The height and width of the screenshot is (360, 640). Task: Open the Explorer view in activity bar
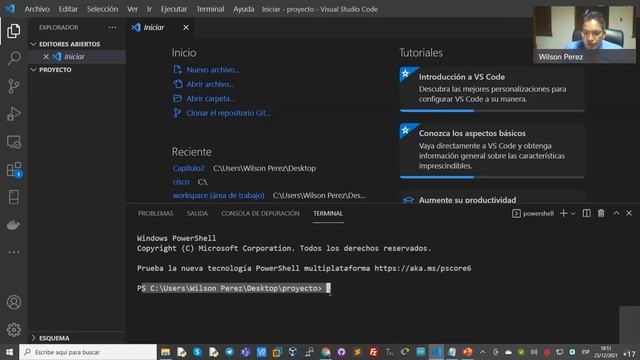13,31
